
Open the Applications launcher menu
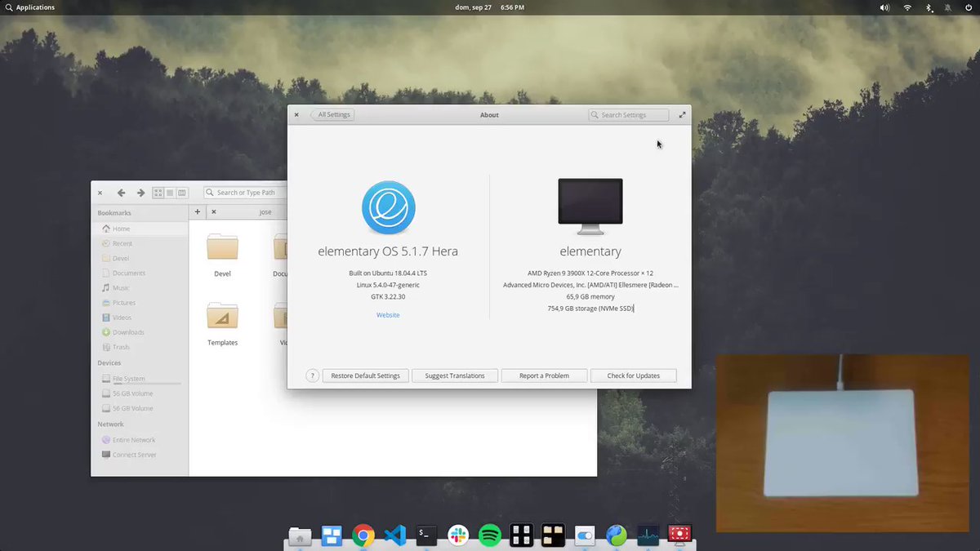pos(29,7)
